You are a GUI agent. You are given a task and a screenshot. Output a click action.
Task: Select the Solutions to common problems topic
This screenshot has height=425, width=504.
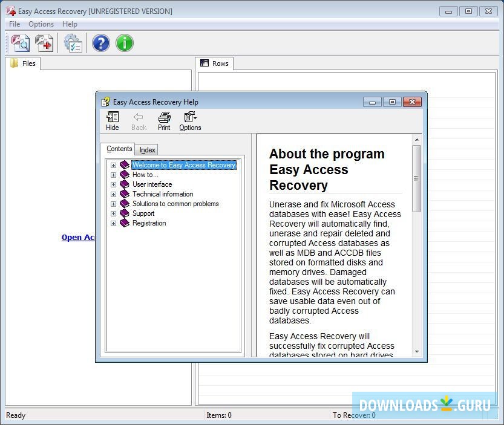[175, 204]
